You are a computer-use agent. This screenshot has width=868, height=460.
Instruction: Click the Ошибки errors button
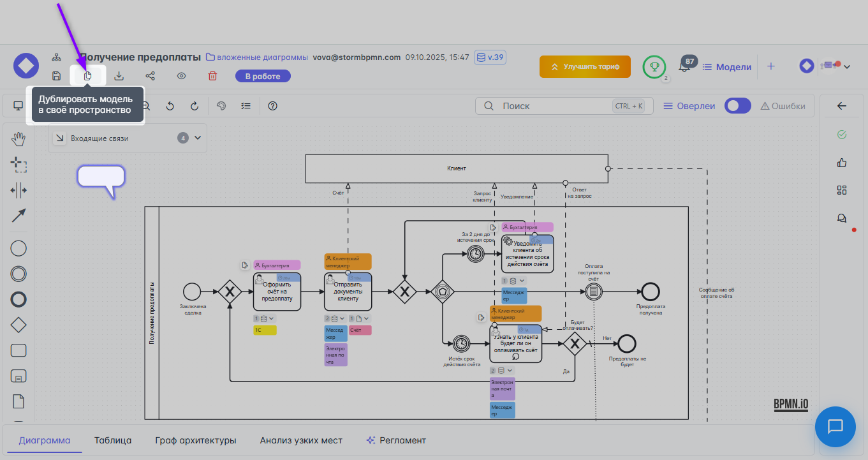pos(783,106)
